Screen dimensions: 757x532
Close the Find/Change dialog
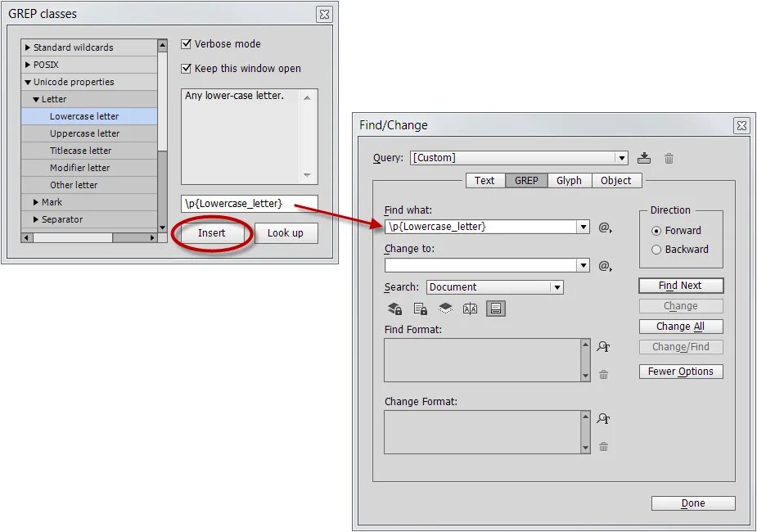coord(742,125)
